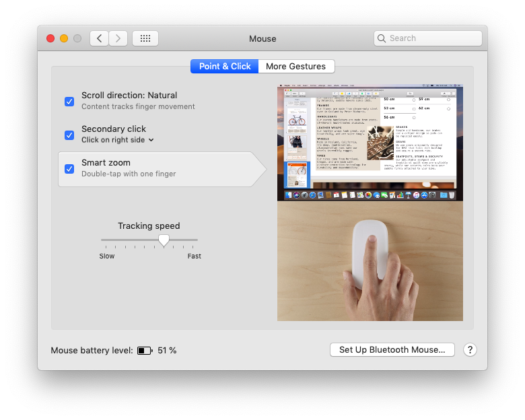This screenshot has height=420, width=525.
Task: Click the mouse battery level icon
Action: tap(145, 351)
